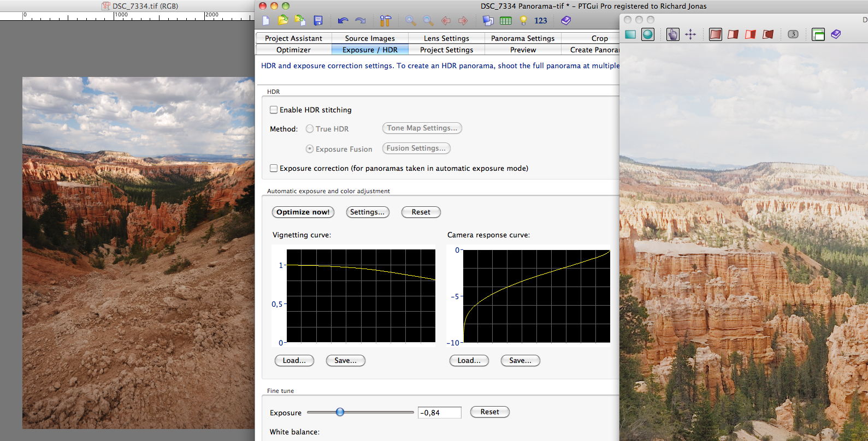Image resolution: width=868 pixels, height=441 pixels.
Task: Open the control point table grid icon
Action: click(506, 21)
